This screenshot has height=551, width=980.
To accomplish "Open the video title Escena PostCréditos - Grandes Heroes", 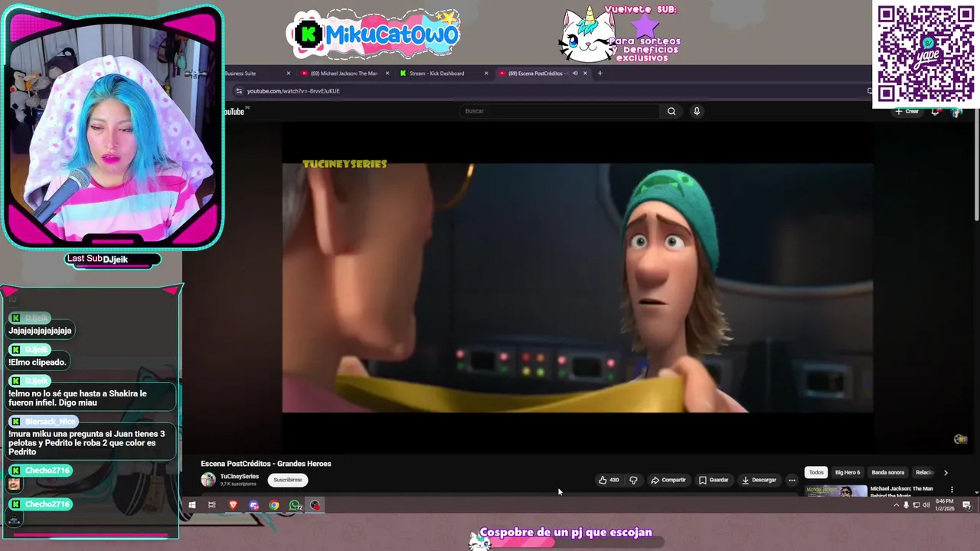I will tap(266, 464).
